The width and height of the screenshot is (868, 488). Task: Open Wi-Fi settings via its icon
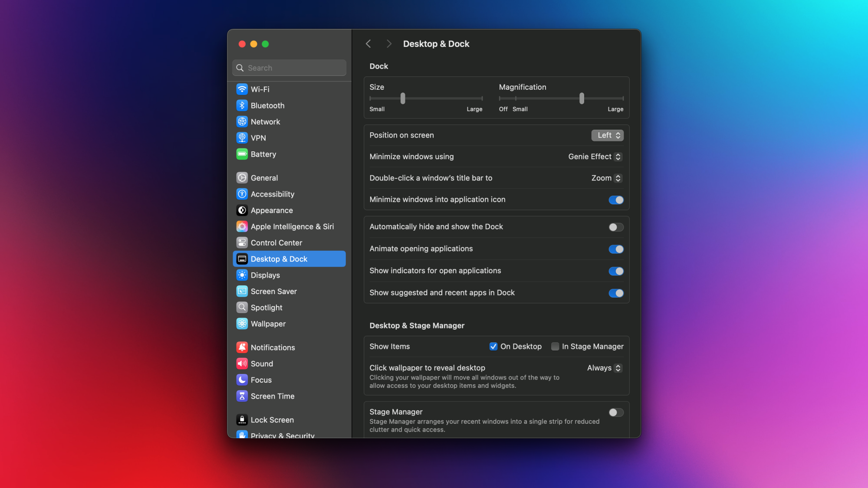pyautogui.click(x=242, y=89)
